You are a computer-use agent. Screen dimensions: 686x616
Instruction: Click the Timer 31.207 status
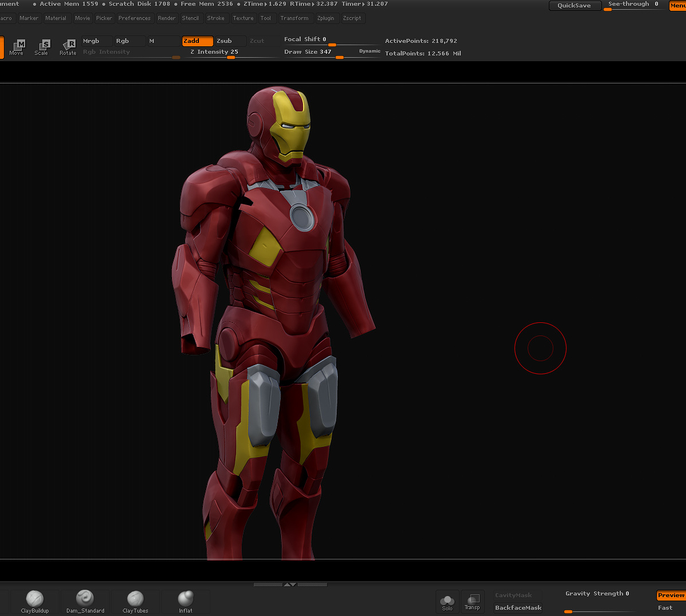tap(365, 4)
